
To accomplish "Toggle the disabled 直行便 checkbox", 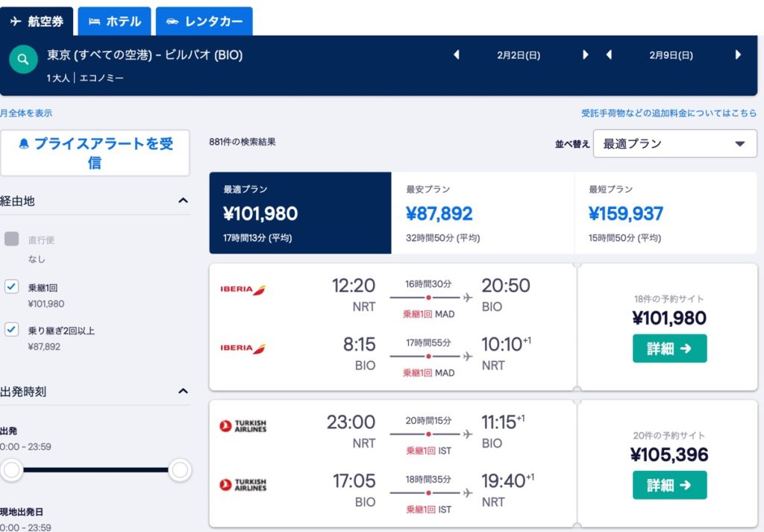I will (x=12, y=239).
